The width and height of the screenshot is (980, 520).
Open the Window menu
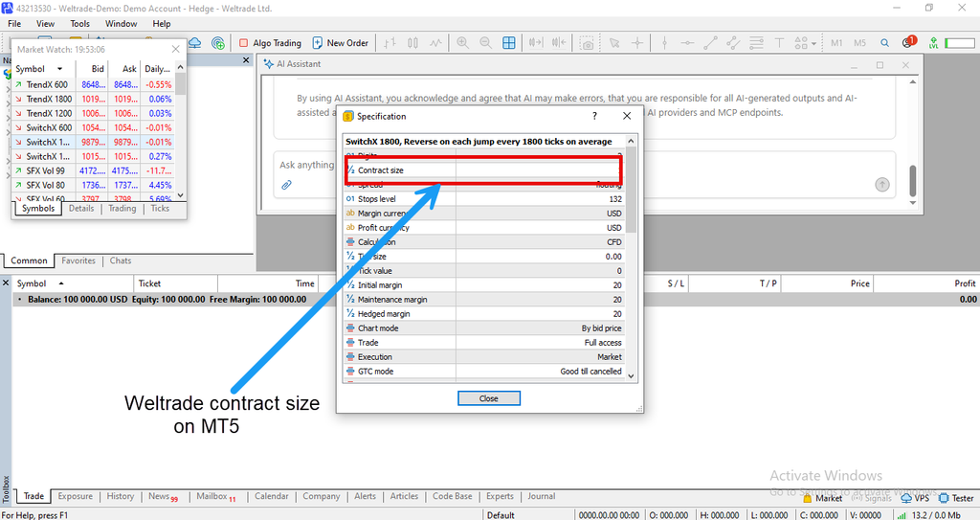tap(121, 24)
